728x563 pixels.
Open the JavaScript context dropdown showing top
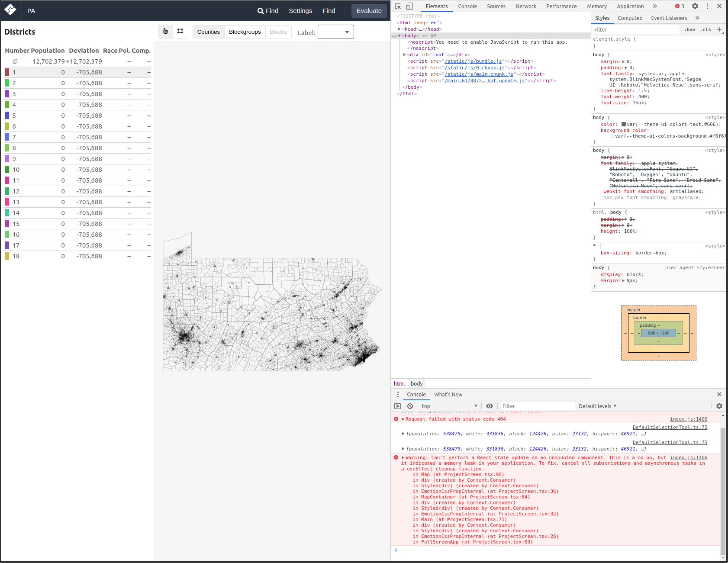tap(449, 406)
